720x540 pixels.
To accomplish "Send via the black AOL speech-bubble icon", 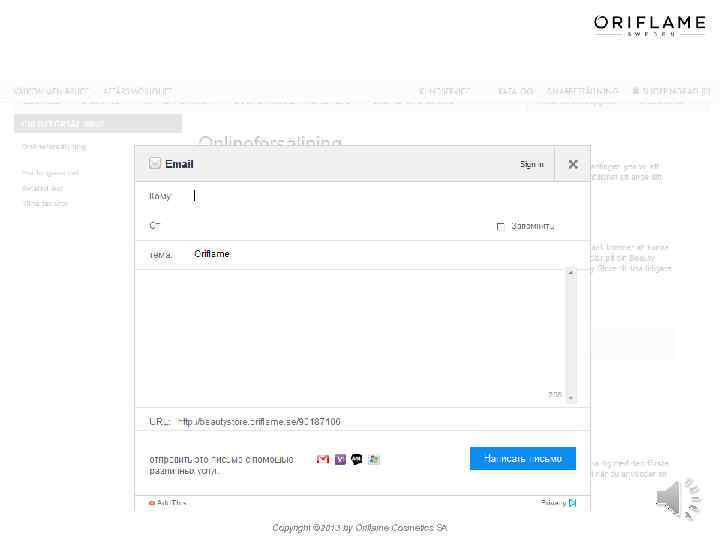I will click(357, 459).
